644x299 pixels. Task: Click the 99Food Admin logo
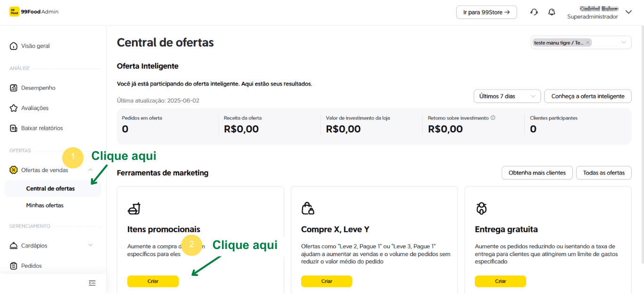34,12
